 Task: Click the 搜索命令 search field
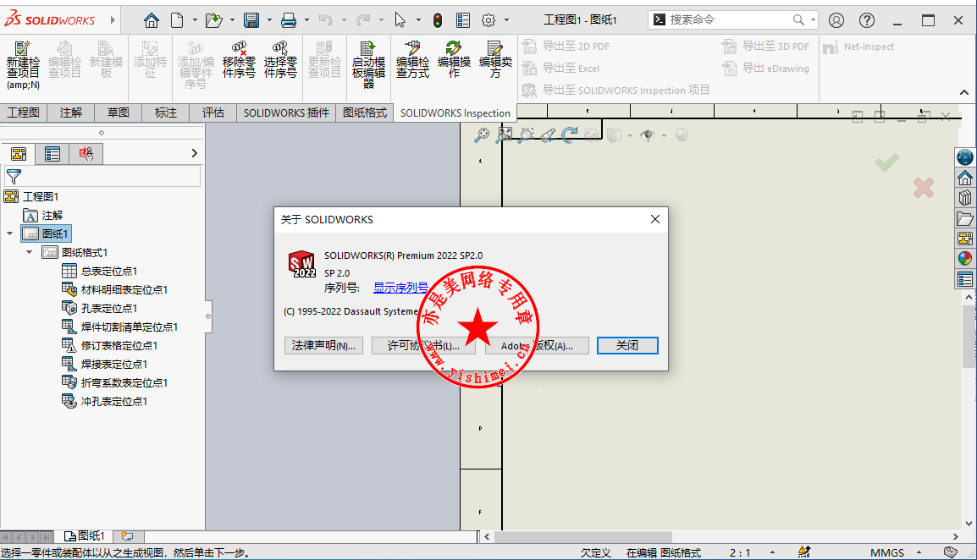(732, 20)
